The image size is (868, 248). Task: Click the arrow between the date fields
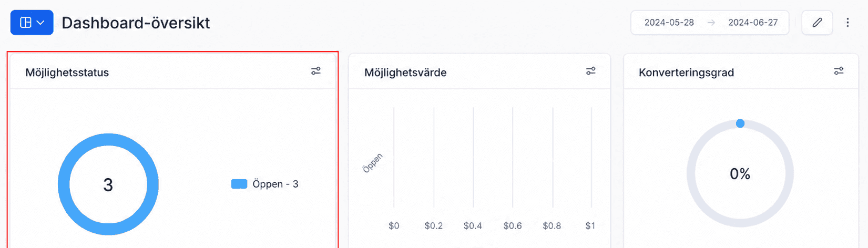pyautogui.click(x=711, y=23)
